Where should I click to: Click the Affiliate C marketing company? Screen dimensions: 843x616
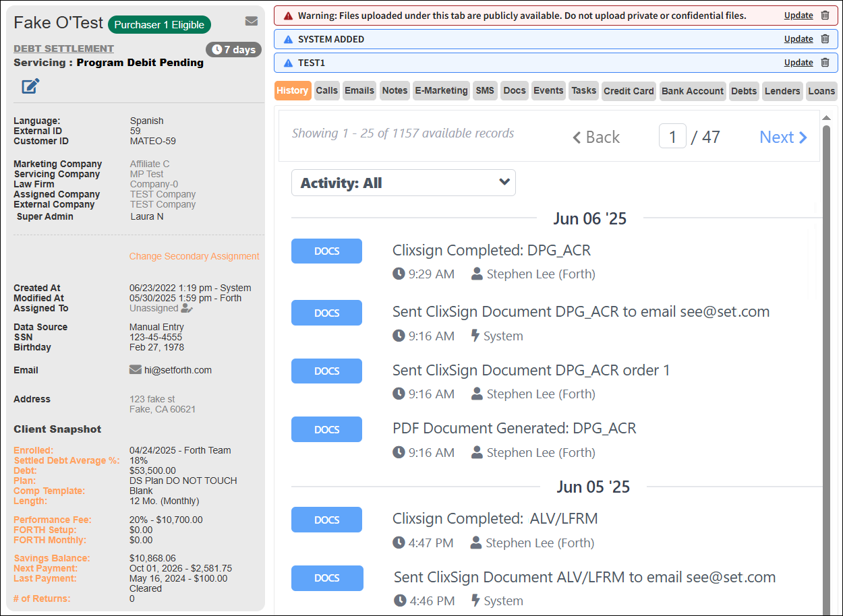tap(150, 164)
